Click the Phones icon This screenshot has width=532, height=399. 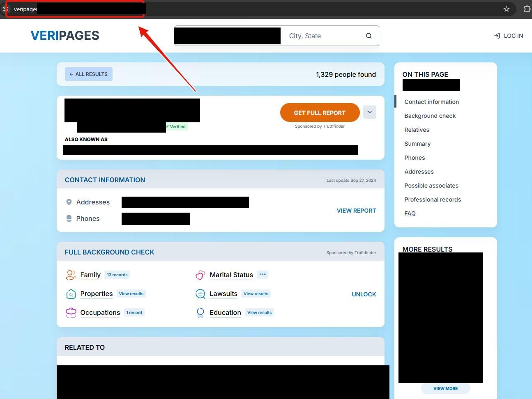(69, 218)
